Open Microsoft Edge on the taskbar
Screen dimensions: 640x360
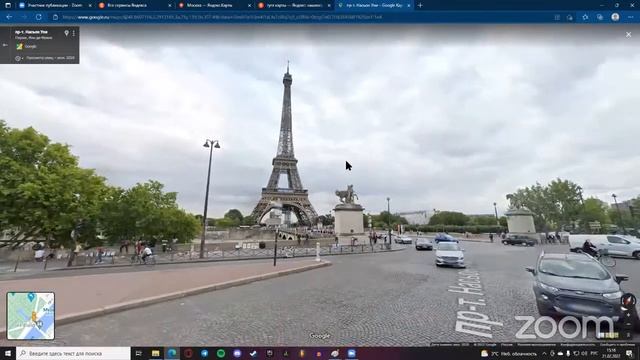(172, 353)
